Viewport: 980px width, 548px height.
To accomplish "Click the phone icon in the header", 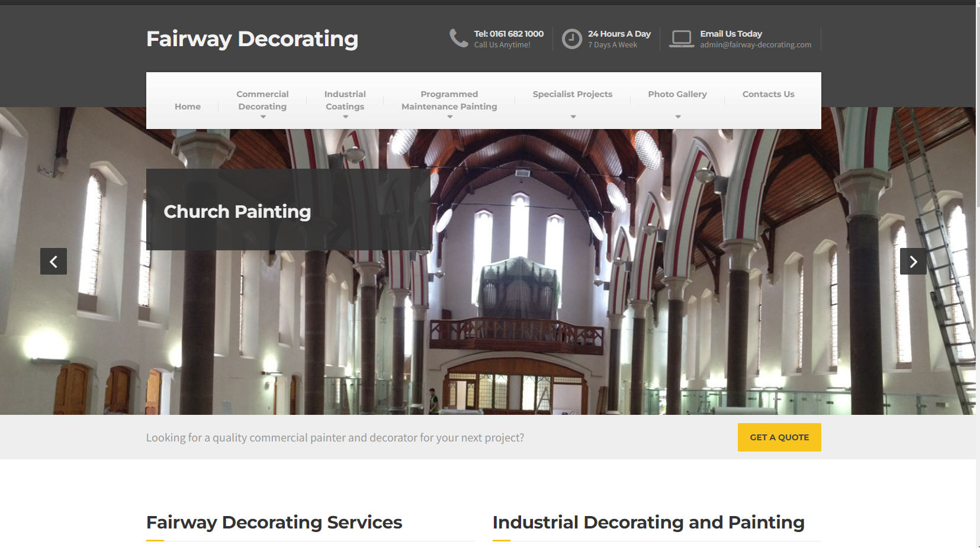I will (x=459, y=38).
